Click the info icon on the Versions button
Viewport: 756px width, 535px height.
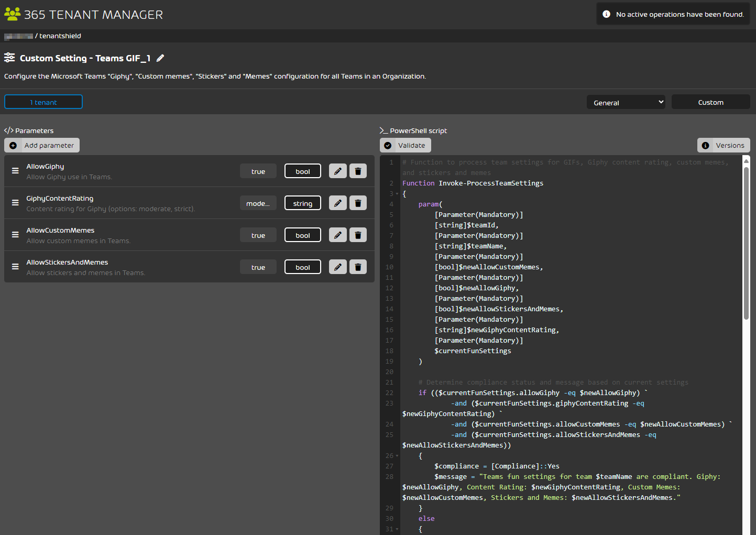click(x=705, y=145)
